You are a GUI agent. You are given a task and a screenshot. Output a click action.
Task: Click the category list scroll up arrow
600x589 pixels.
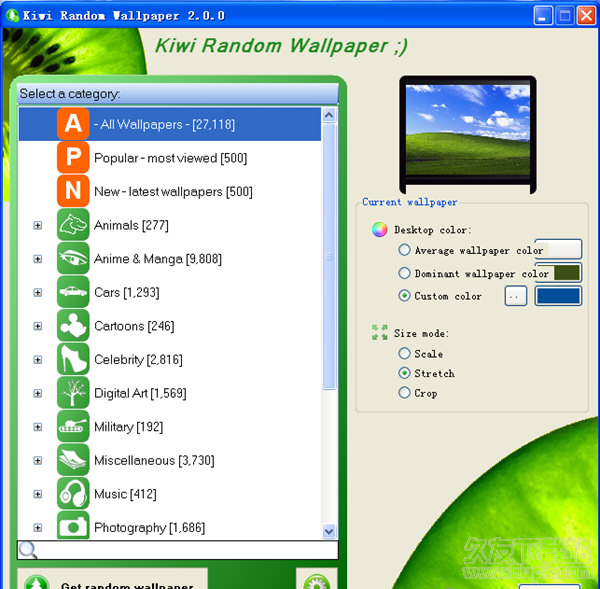pos(329,115)
